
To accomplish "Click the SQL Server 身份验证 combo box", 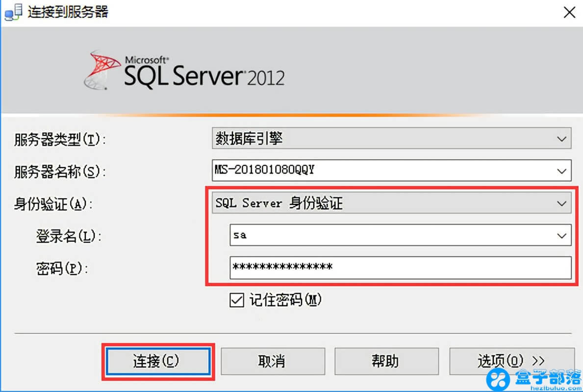I will pyautogui.click(x=343, y=203).
